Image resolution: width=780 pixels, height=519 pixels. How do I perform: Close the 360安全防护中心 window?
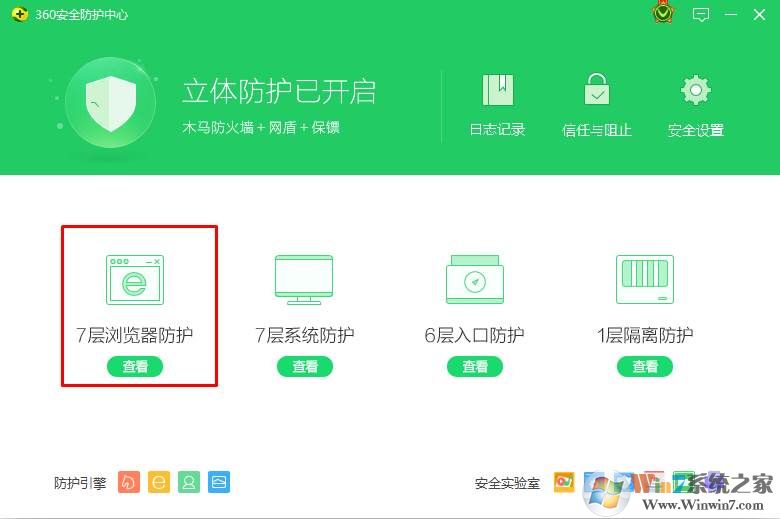[x=759, y=14]
